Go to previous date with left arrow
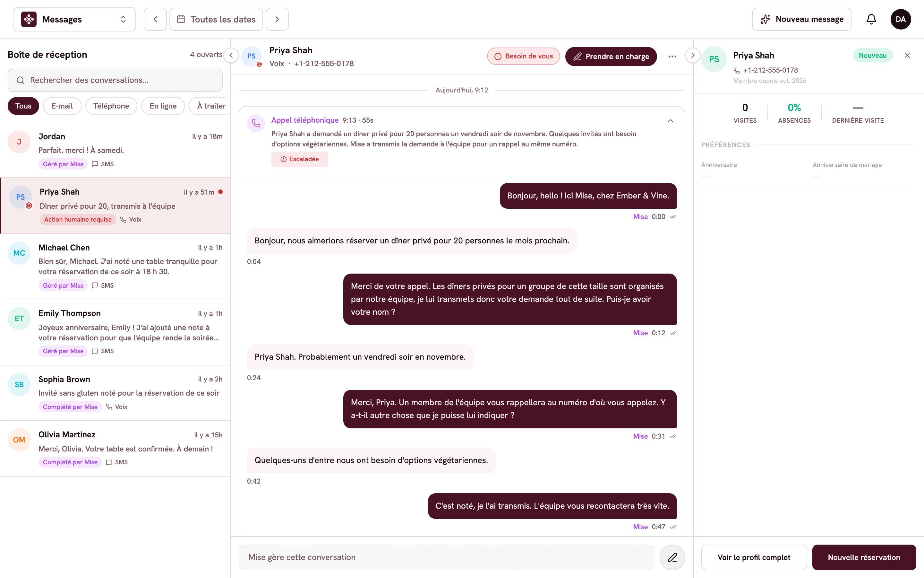 [x=155, y=19]
